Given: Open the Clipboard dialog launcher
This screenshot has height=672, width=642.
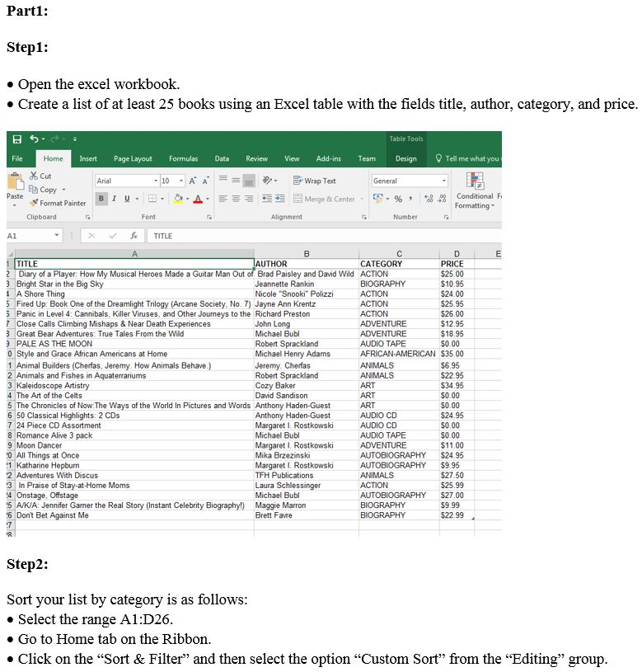Looking at the screenshot, I should (88, 218).
